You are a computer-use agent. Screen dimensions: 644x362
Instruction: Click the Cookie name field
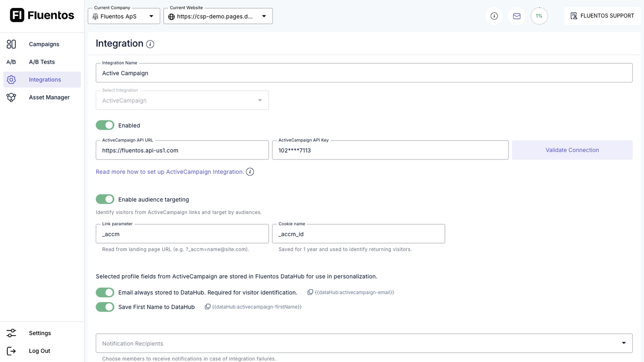[358, 234]
